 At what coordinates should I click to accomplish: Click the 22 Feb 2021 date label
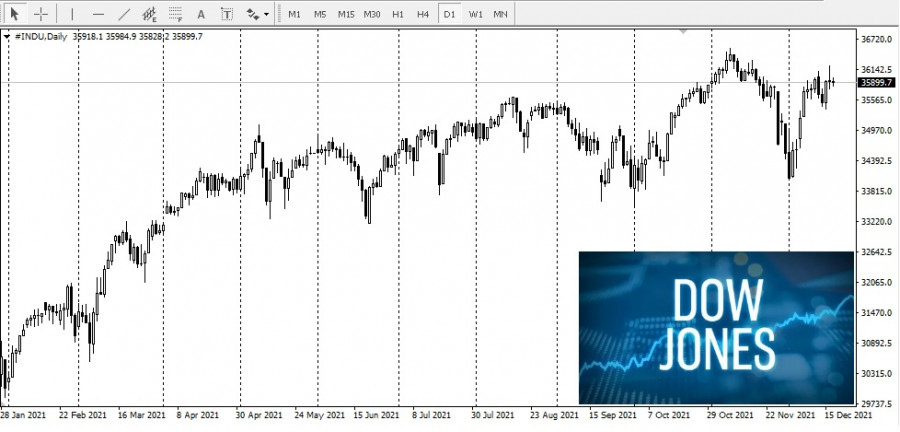click(x=83, y=414)
